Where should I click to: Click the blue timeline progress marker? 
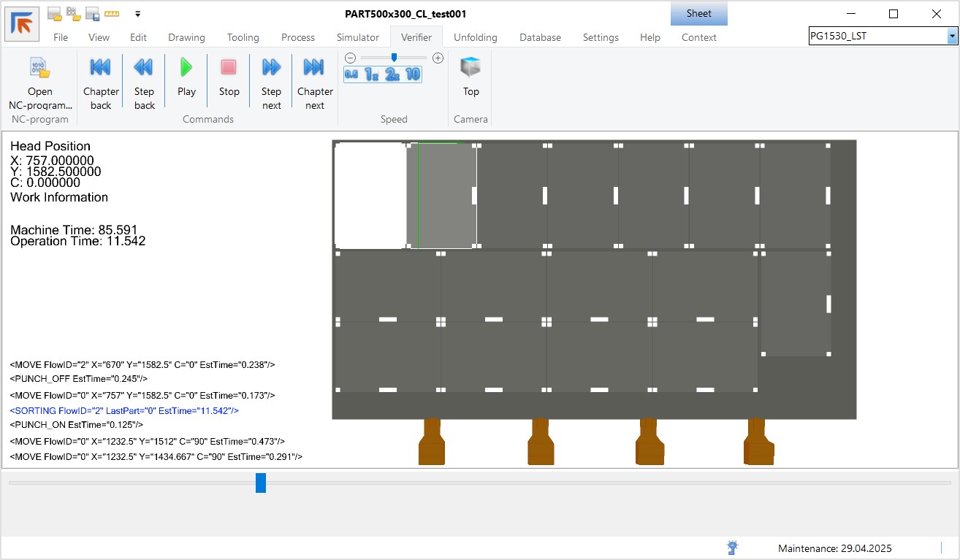pos(261,483)
